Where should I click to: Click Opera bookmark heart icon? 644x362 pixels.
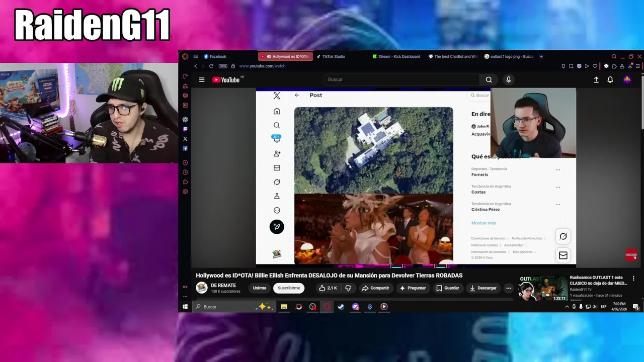pos(595,66)
